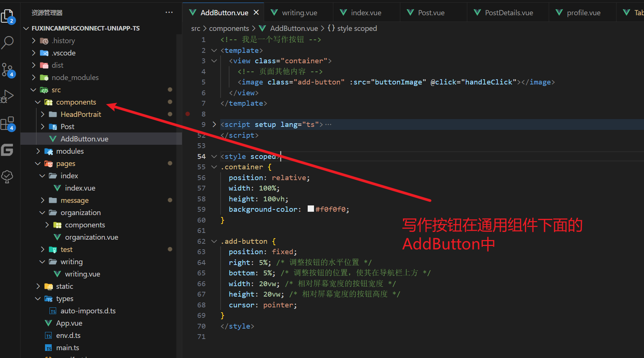This screenshot has width=644, height=358.
Task: Click the Vue icon on the profile.vue tab
Action: point(559,12)
